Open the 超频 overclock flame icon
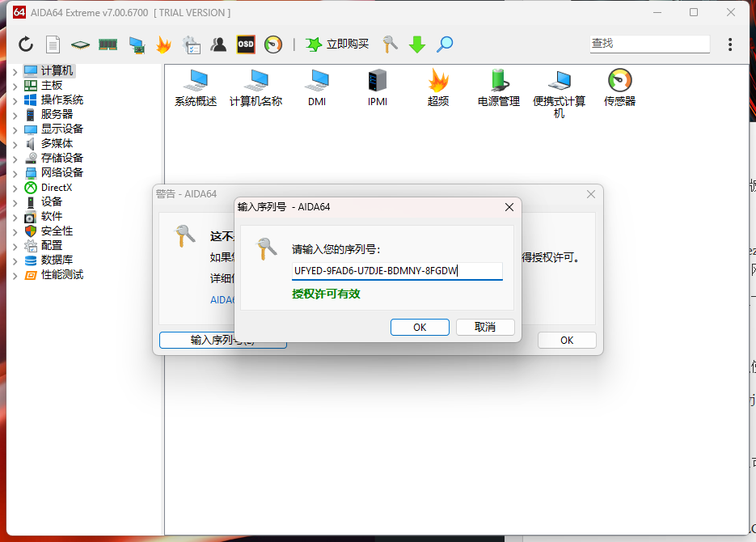Screen dimensions: 756x542 (x=438, y=87)
